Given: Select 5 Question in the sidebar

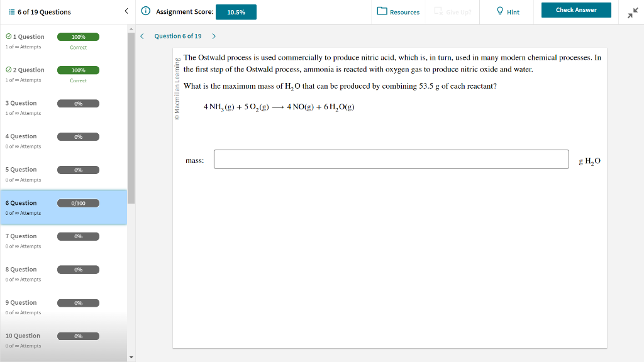Looking at the screenshot, I should 64,174.
